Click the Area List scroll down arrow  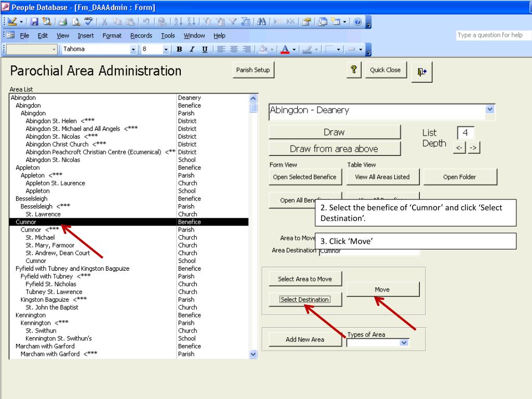coord(253,354)
